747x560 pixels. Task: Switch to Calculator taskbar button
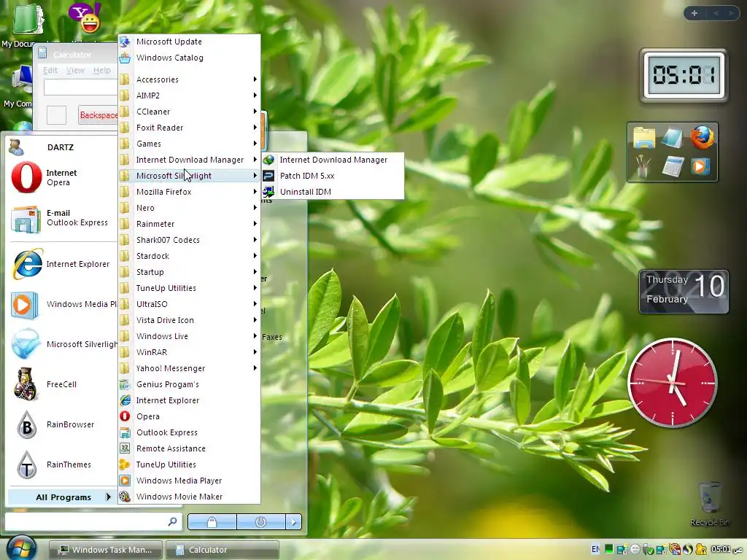(222, 550)
